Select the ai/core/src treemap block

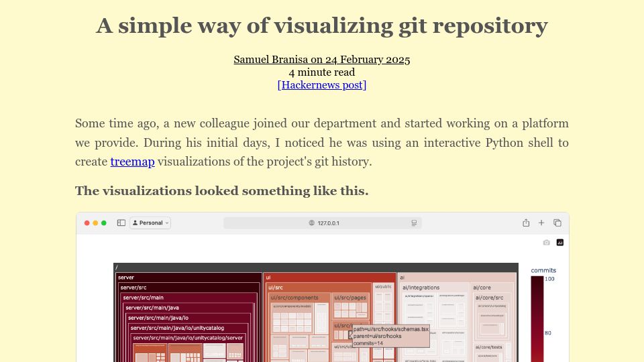492,298
